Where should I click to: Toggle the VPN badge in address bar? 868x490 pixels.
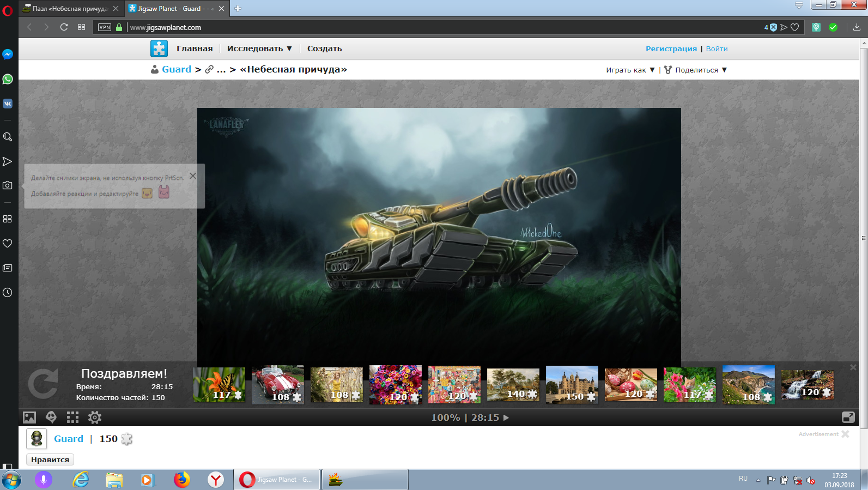tap(105, 27)
